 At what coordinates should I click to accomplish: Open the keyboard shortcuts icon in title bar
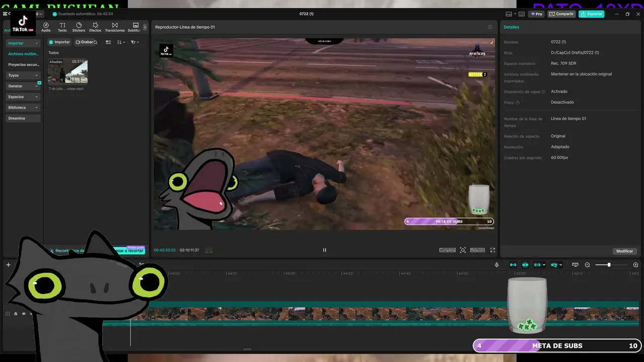[521, 14]
